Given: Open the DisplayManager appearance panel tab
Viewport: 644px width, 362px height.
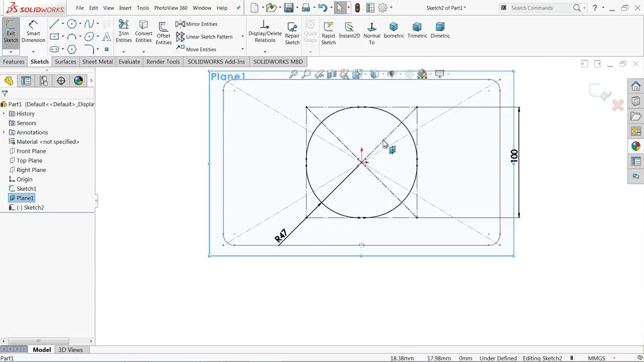Looking at the screenshot, I should [x=78, y=80].
